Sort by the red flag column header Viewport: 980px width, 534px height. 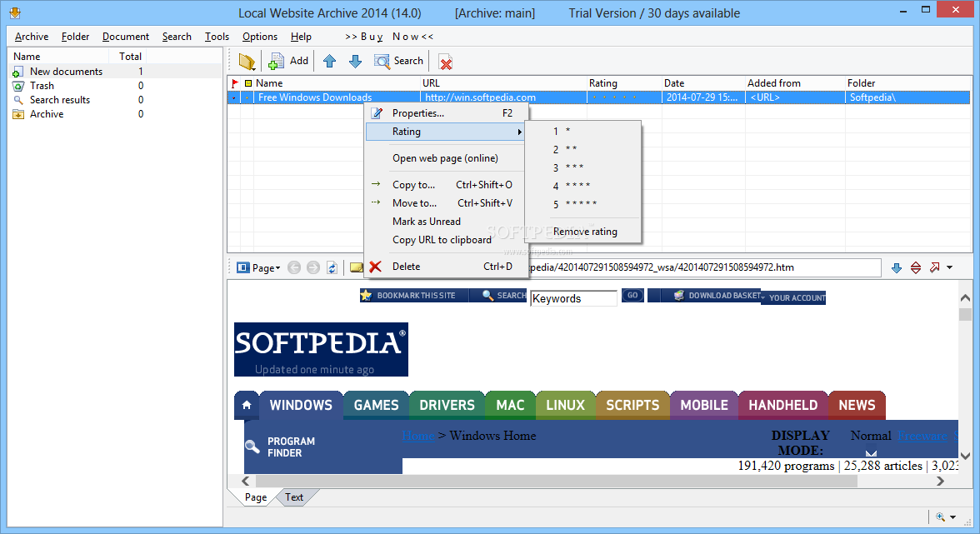[235, 83]
